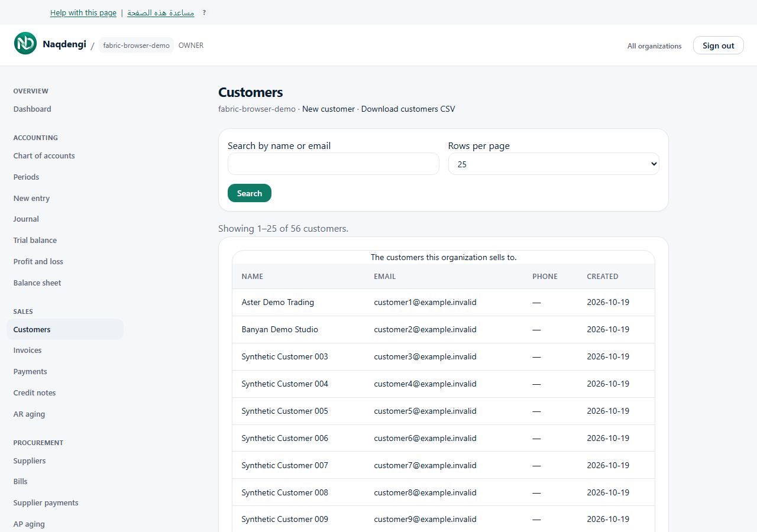Click the Search by name or email field
The width and height of the screenshot is (757, 532).
(x=334, y=164)
